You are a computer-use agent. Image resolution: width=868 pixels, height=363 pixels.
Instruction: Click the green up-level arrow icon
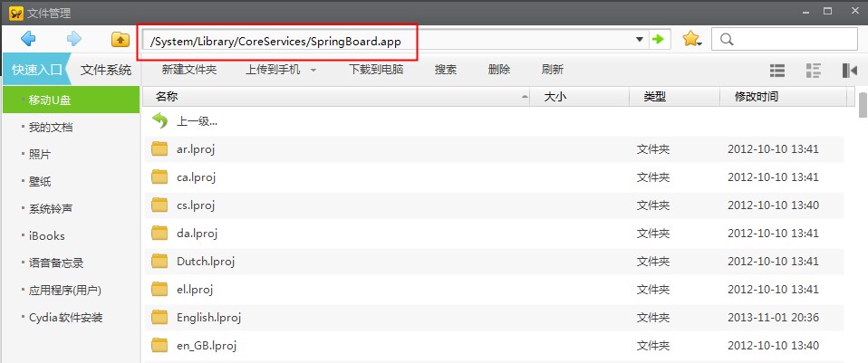(x=159, y=120)
